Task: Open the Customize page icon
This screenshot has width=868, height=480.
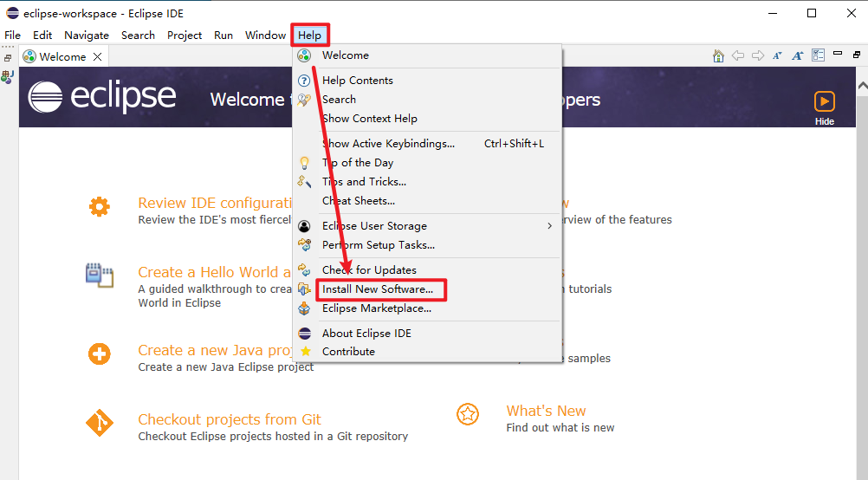Action: pos(819,56)
